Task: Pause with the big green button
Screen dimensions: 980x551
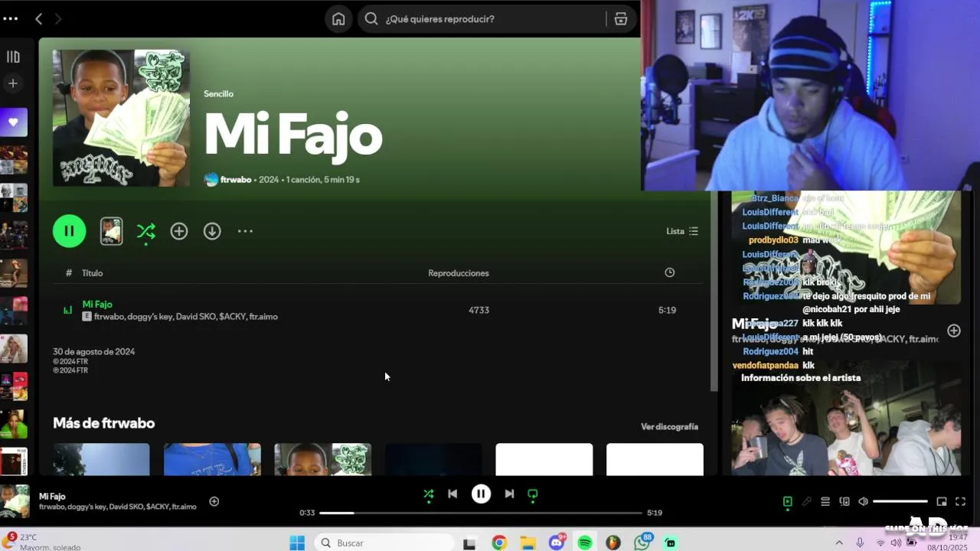Action: coord(69,231)
